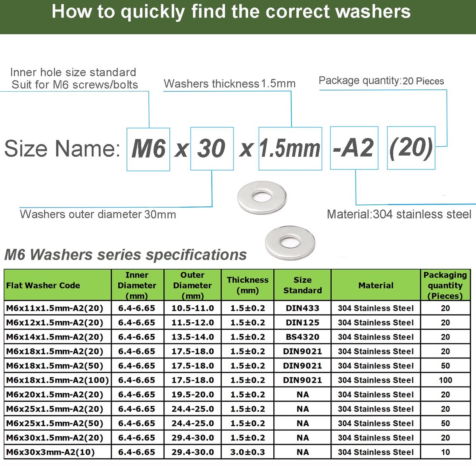Click the Size Standard column header
Image resolution: width=476 pixels, height=466 pixels.
pyautogui.click(x=303, y=285)
